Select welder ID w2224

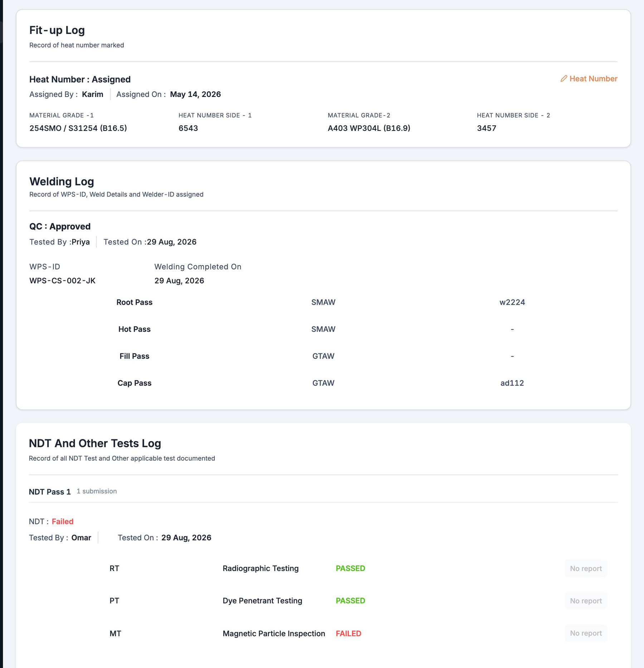click(x=512, y=302)
